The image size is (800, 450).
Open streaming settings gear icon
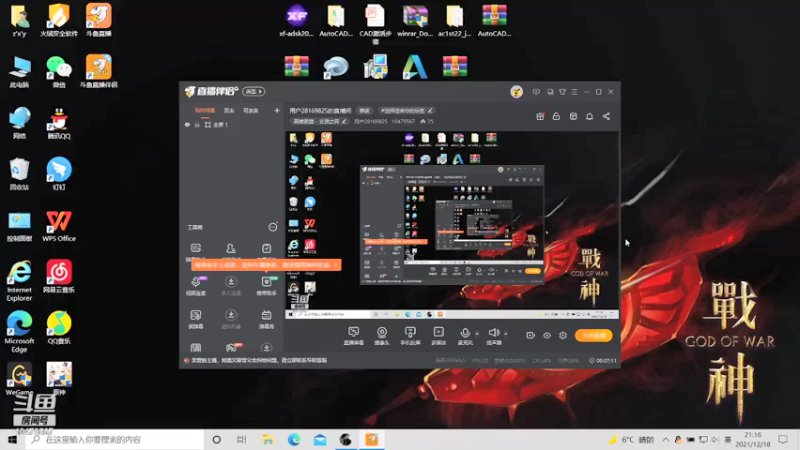(x=563, y=335)
